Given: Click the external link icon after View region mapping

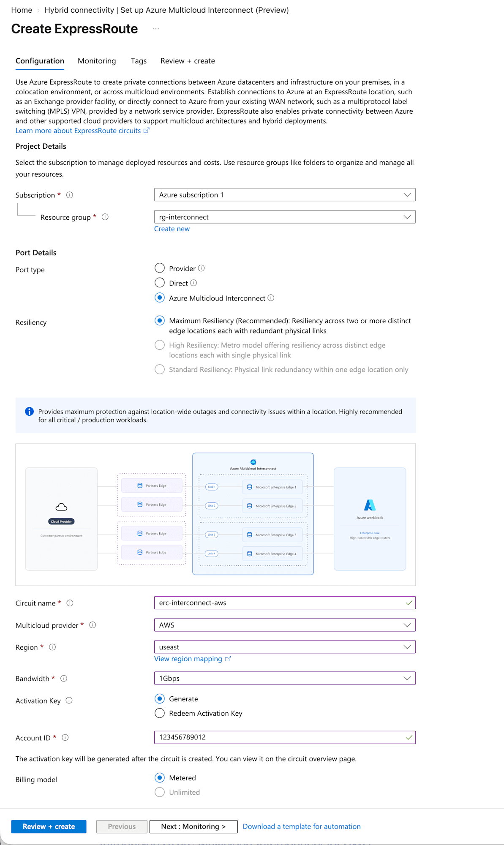Looking at the screenshot, I should pyautogui.click(x=228, y=659).
